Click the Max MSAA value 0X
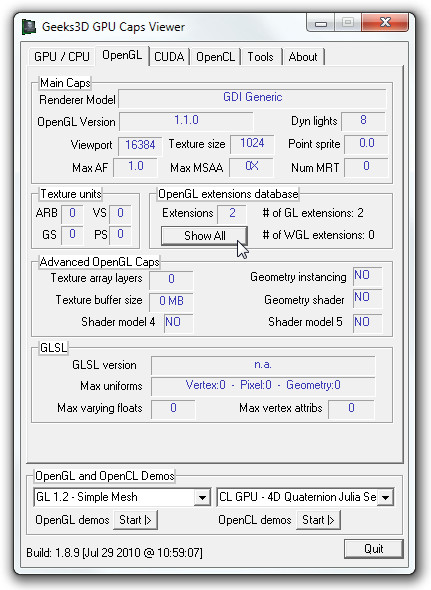This screenshot has width=431, height=590. click(251, 167)
